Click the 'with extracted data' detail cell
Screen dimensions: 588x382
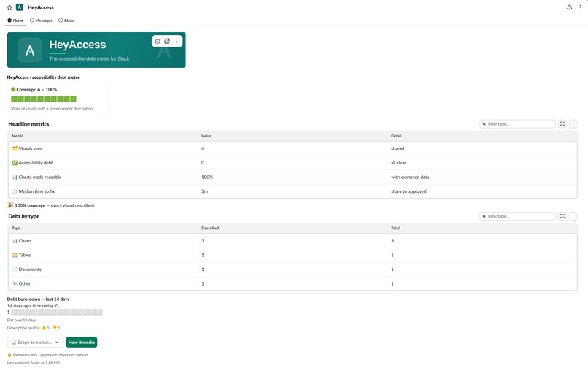[410, 177]
